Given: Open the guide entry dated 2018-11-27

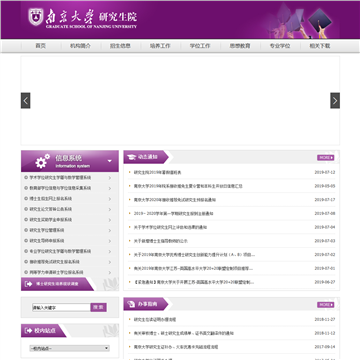Looking at the screenshot, I should coord(155,319).
